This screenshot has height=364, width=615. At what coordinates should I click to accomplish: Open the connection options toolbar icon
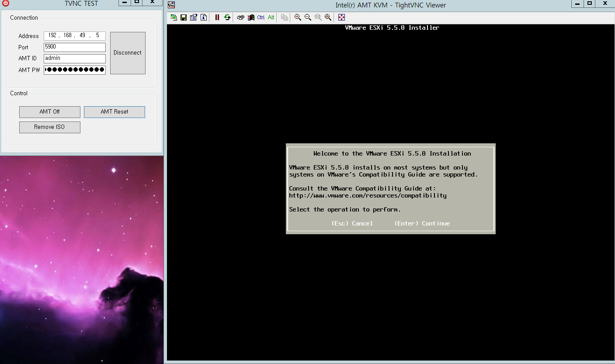[x=194, y=17]
